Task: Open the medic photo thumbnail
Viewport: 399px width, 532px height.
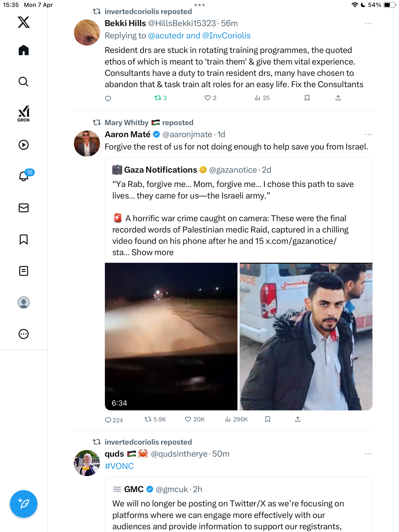Action: pyautogui.click(x=306, y=336)
